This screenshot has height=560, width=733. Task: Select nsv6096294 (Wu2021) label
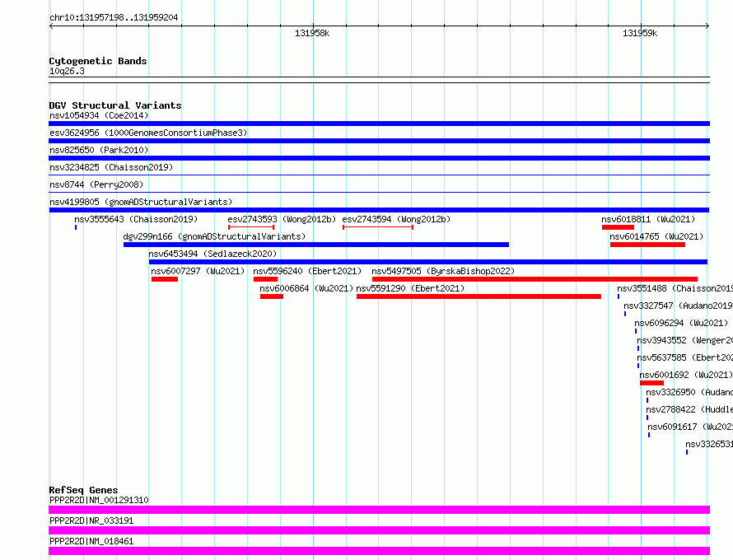click(681, 323)
